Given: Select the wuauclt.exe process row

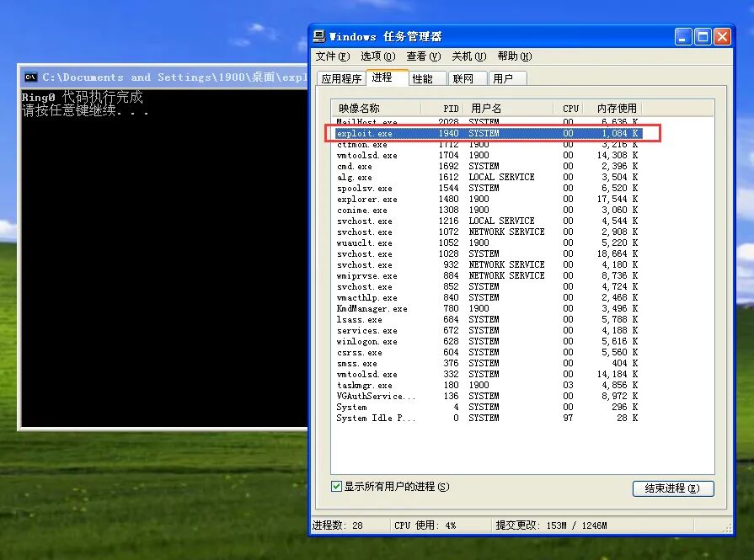Looking at the screenshot, I should 488,243.
